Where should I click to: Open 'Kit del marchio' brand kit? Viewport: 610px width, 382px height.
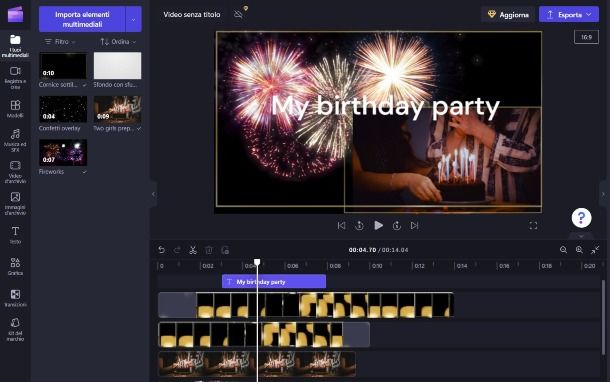pyautogui.click(x=15, y=329)
